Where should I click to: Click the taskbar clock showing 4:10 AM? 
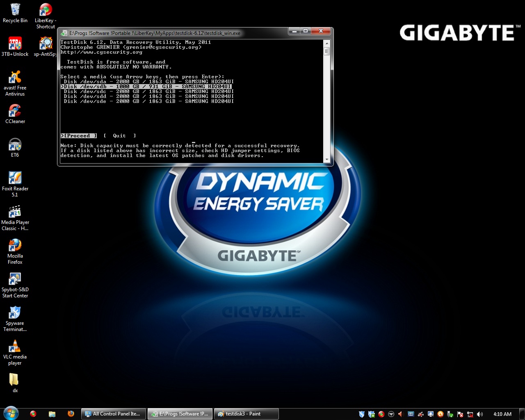click(x=502, y=414)
